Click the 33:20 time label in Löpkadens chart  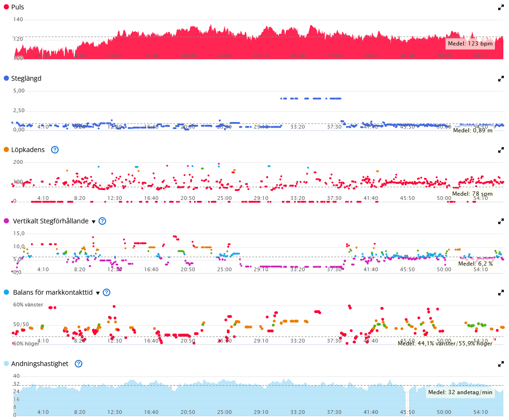pos(297,198)
